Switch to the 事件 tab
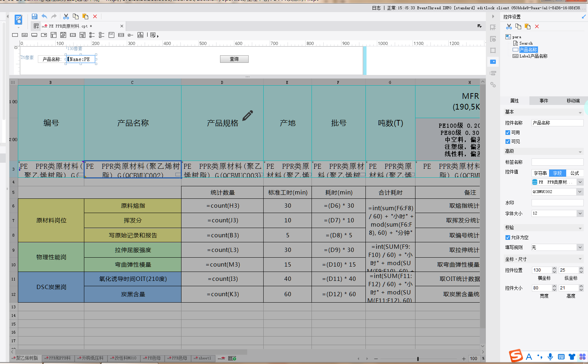Viewport: 588px width, 364px height. tap(544, 101)
